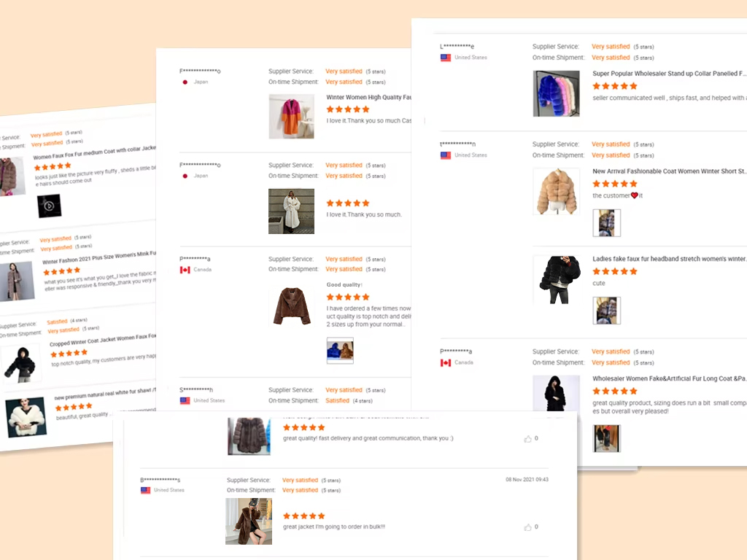747x560 pixels.
Task: Click the United States flag under L***e
Action: (x=446, y=58)
